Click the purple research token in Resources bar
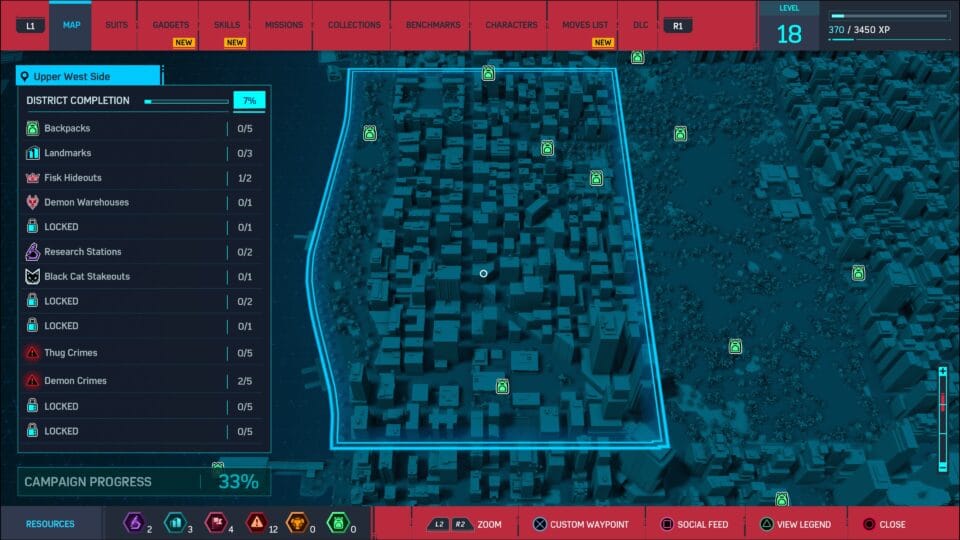 [133, 522]
